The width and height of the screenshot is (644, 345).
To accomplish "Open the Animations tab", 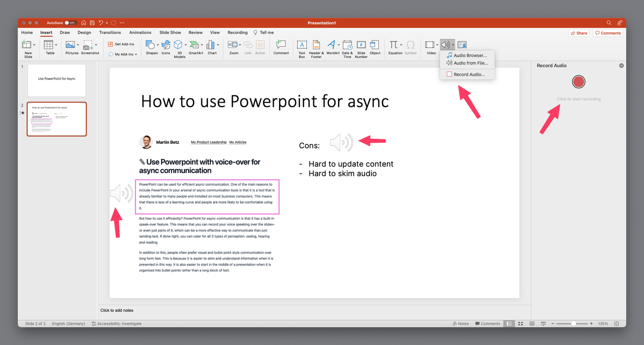I will pos(140,33).
